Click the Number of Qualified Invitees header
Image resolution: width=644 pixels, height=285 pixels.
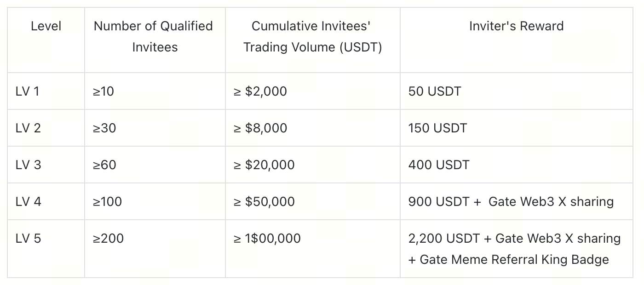point(155,36)
